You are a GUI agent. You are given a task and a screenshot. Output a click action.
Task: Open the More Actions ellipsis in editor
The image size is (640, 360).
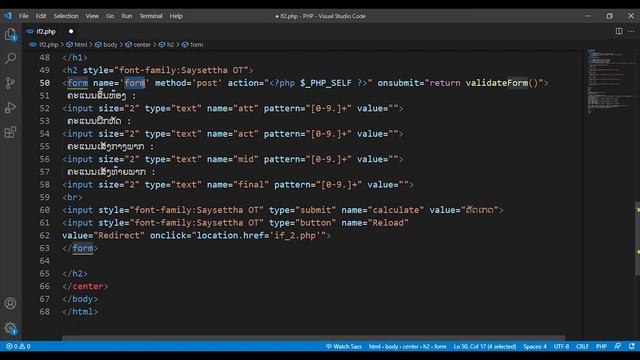coord(631,31)
